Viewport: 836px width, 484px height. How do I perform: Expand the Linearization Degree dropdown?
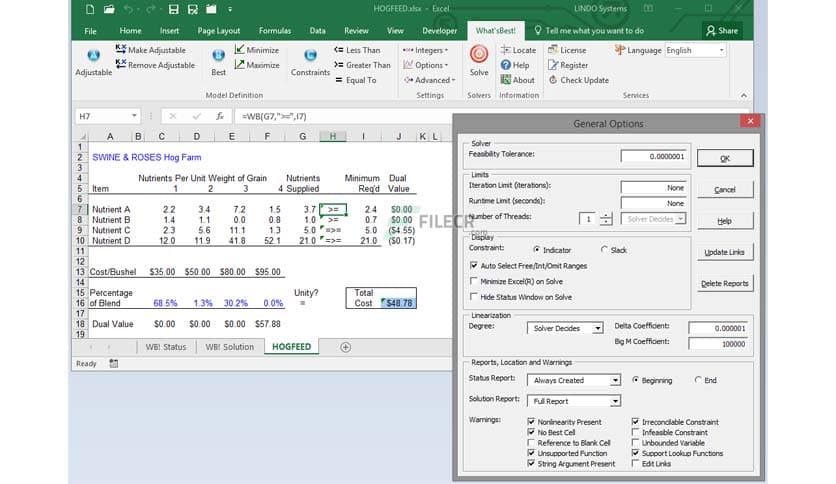pos(598,328)
